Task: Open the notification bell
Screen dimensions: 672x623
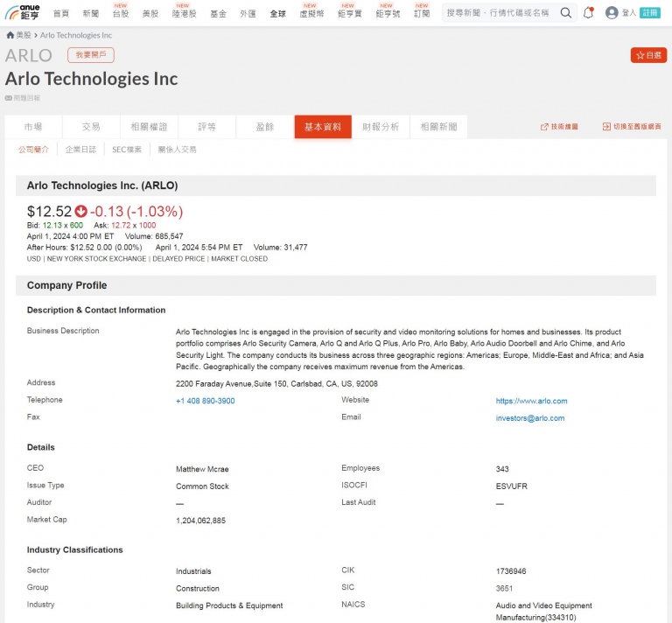Action: (x=588, y=13)
